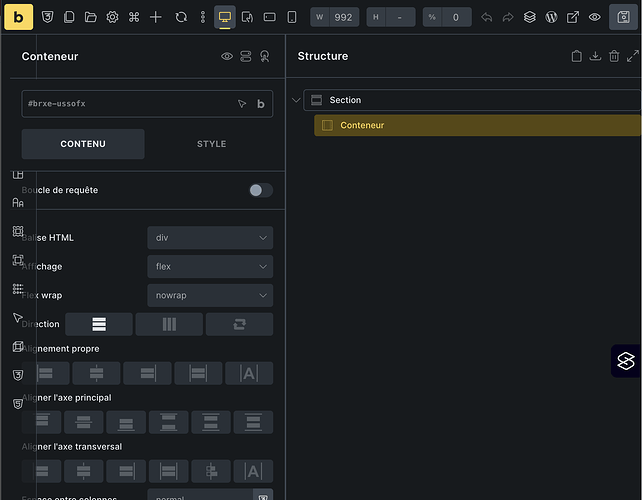This screenshot has height=500, width=642.
Task: Select center option for axe principal
Action: click(x=84, y=422)
